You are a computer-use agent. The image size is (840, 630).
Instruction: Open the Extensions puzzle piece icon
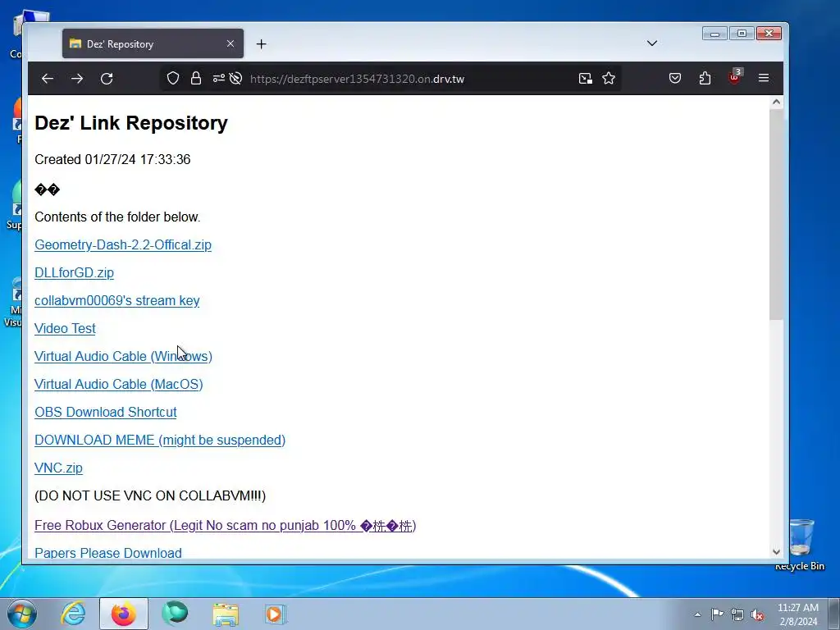pyautogui.click(x=705, y=78)
